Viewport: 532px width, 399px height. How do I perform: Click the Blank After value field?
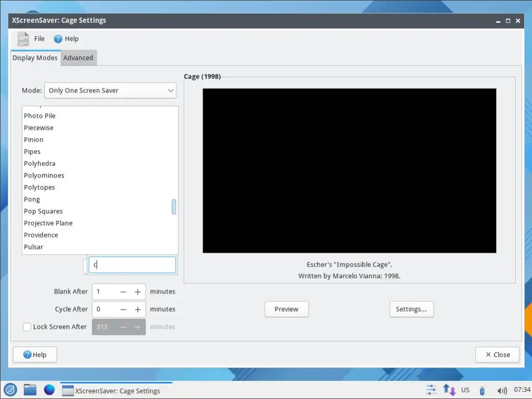click(104, 292)
